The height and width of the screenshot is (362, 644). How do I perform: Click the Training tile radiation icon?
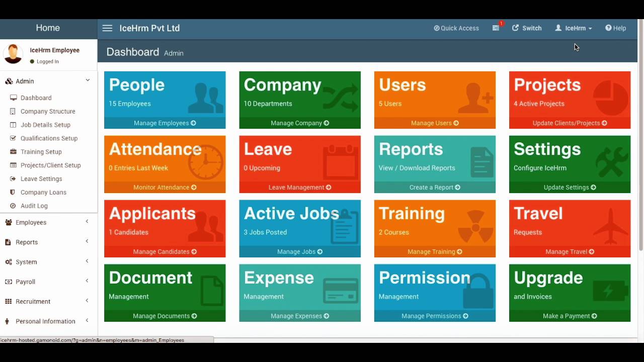(476, 227)
